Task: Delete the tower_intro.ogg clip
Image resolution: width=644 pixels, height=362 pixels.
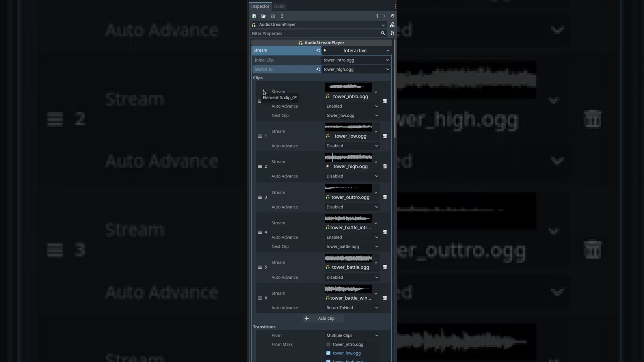Action: (x=385, y=101)
